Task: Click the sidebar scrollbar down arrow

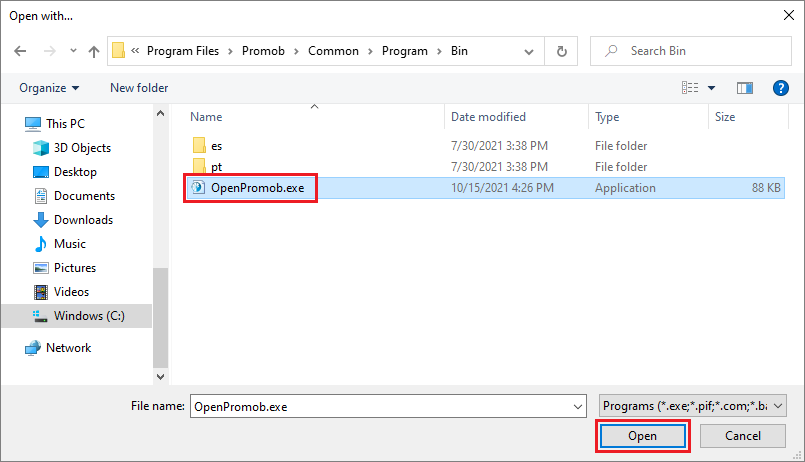Action: (x=160, y=377)
